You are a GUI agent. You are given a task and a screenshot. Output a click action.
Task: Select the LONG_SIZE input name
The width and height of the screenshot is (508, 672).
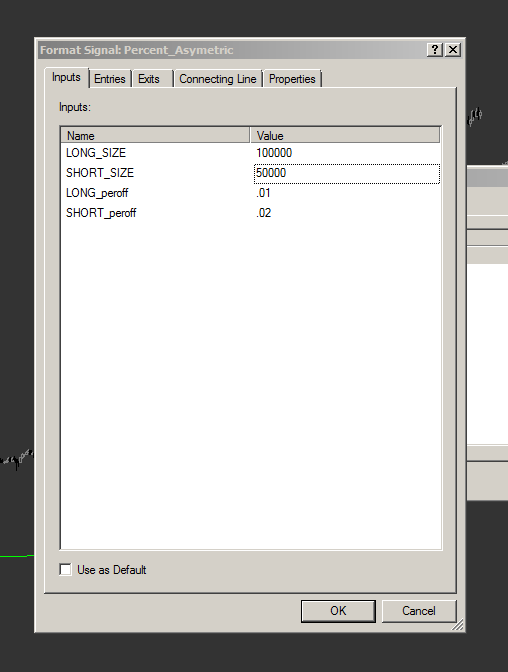(x=96, y=153)
